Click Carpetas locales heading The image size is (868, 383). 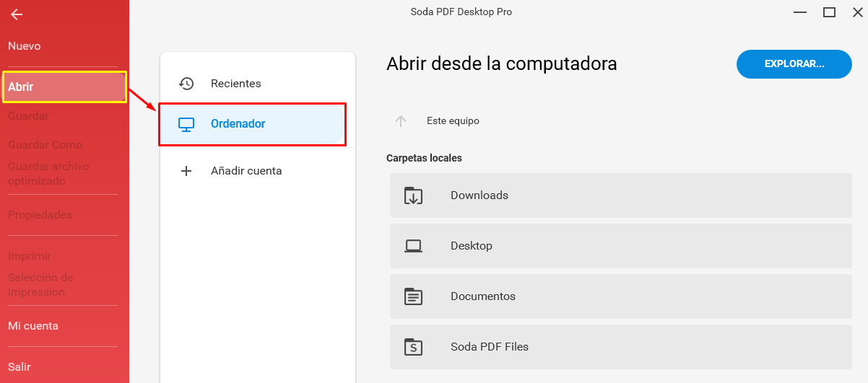point(424,158)
